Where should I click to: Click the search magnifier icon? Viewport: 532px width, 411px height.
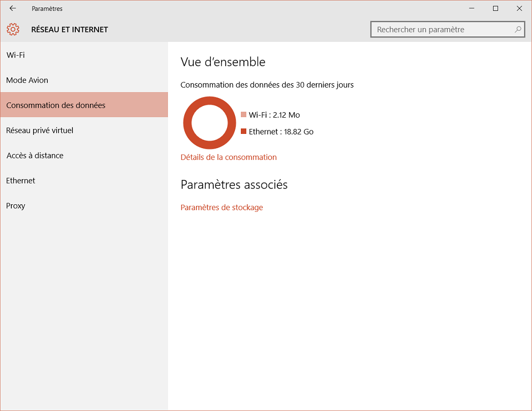[x=518, y=30]
